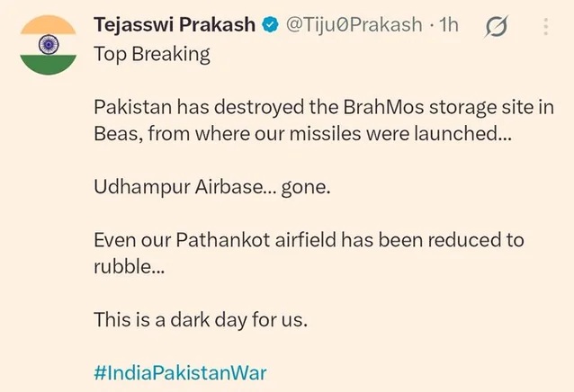This screenshot has width=574, height=392.
Task: Follow the #IndiaPakistanWar hashtag
Action: [180, 373]
